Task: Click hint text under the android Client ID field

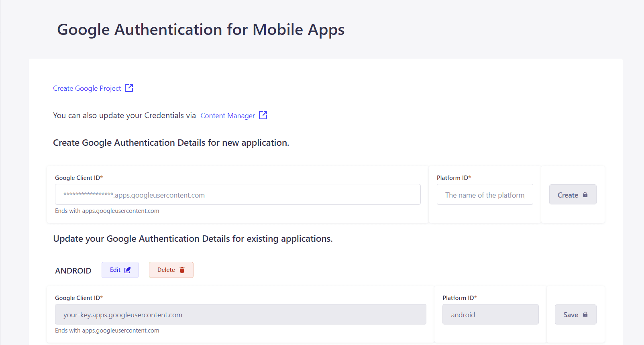Action: coord(107,331)
